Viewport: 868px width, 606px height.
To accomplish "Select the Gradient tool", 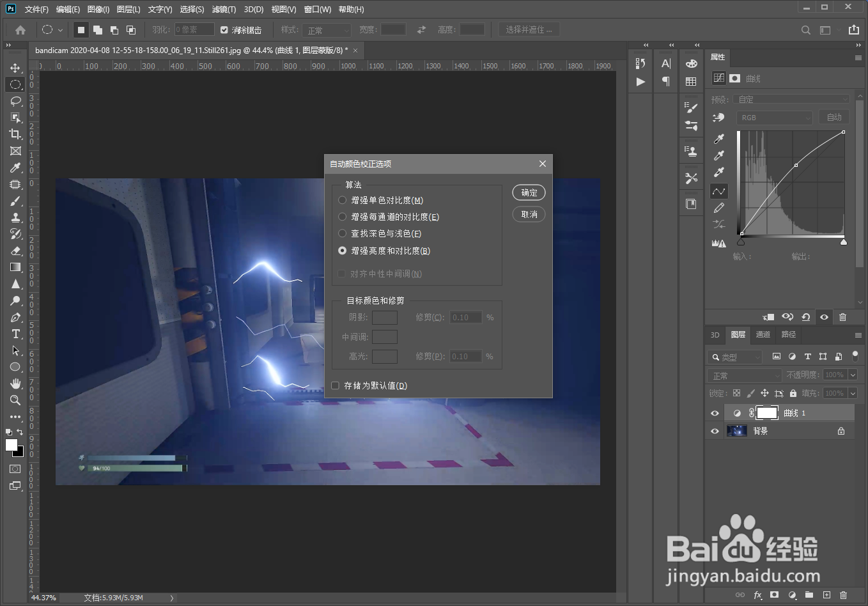I will tap(15, 267).
